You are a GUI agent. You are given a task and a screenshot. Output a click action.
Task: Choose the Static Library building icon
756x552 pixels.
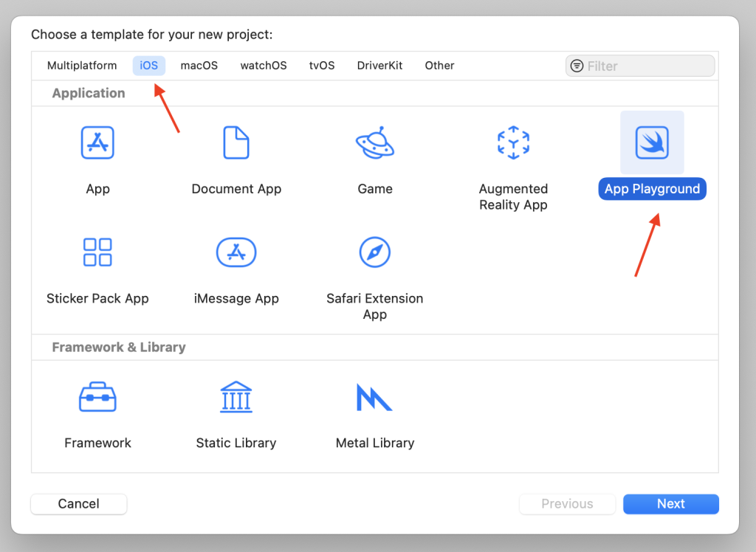coord(236,397)
